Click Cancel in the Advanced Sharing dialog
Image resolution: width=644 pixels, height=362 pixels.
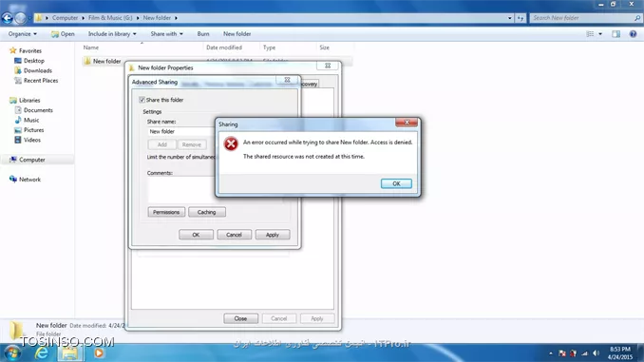[234, 235]
